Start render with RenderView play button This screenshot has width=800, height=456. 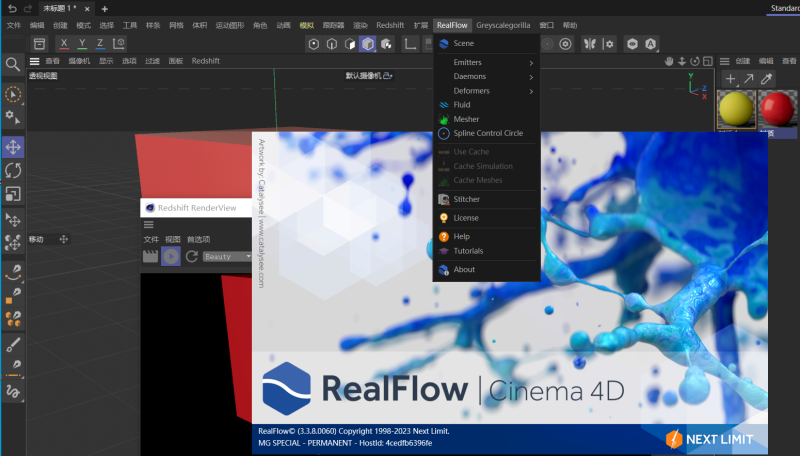tap(171, 256)
